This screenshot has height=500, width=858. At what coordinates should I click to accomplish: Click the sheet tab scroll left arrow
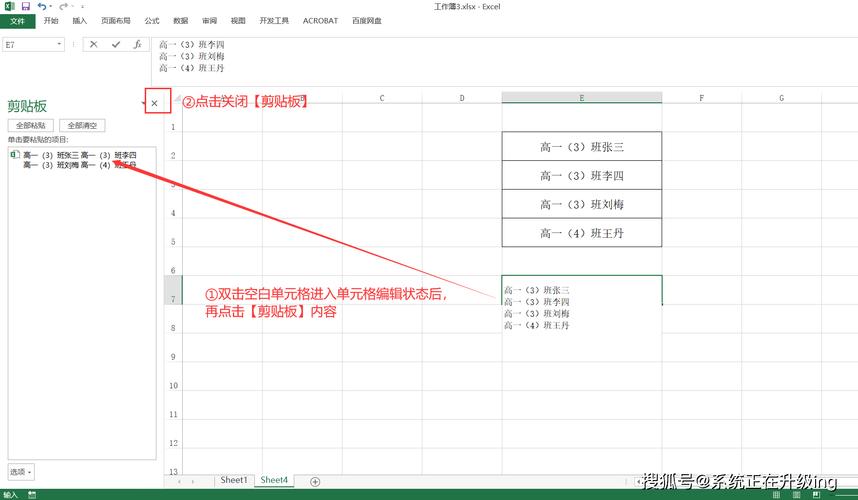[179, 481]
